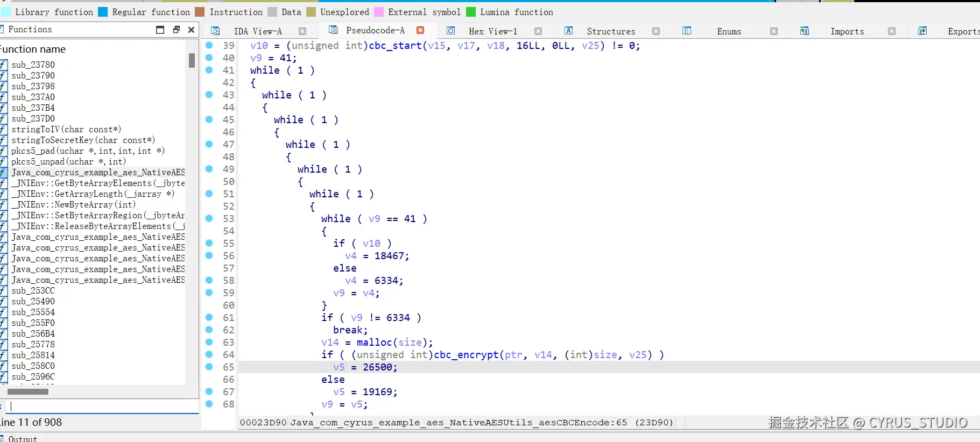Open the Exports tab
This screenshot has height=442, width=980.
[x=963, y=31]
